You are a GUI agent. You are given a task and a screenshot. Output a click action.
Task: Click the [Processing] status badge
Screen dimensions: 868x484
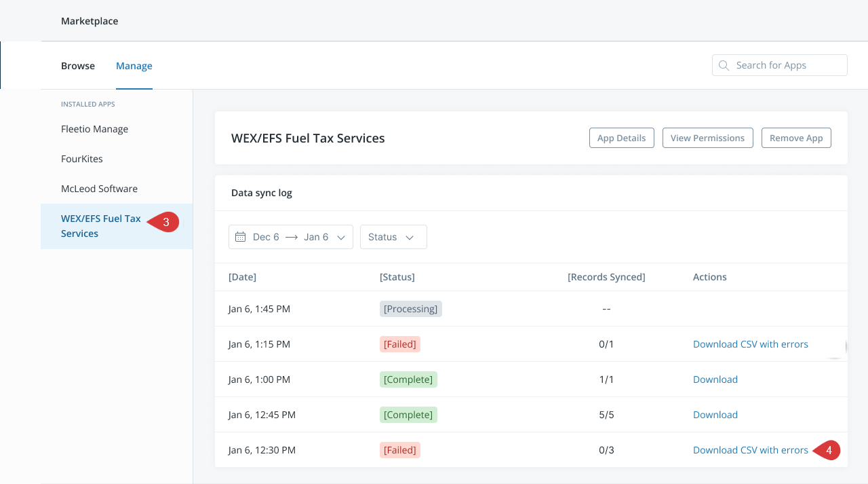point(411,309)
